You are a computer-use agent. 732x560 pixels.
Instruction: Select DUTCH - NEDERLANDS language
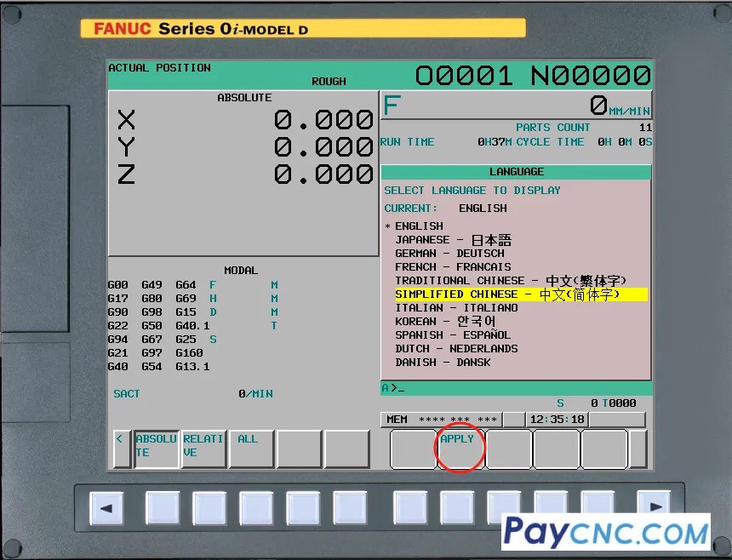tap(456, 349)
